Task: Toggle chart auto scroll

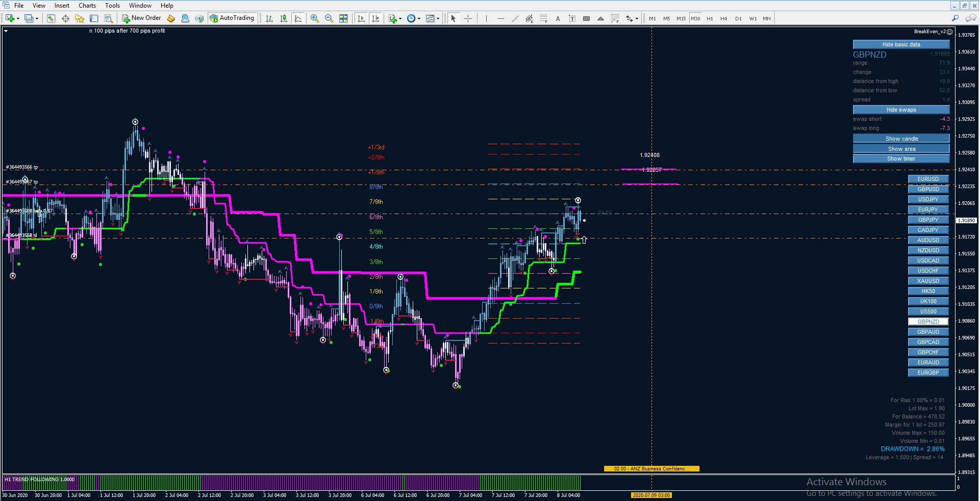Action: (x=361, y=18)
